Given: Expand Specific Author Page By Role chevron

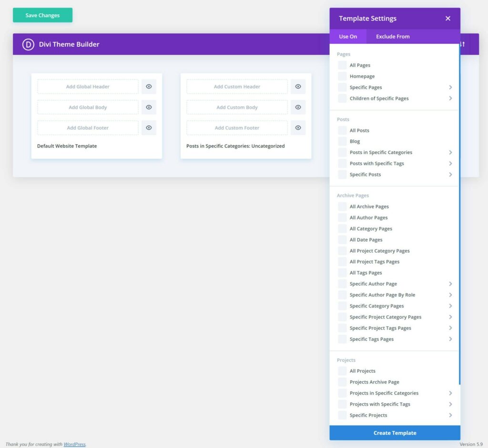Looking at the screenshot, I should tap(450, 295).
